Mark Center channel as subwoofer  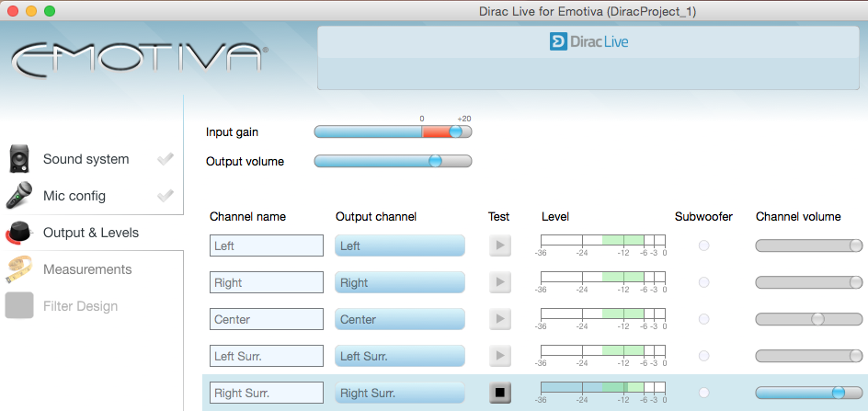tap(703, 319)
